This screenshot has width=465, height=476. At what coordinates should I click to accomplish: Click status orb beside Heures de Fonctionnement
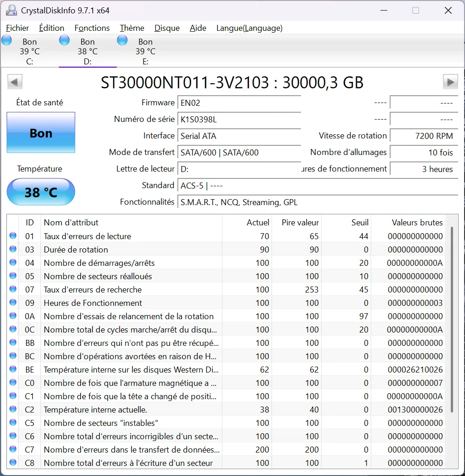pos(13,303)
